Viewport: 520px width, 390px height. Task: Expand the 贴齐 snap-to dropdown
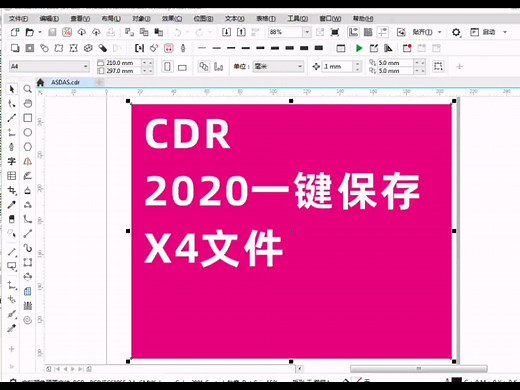440,32
